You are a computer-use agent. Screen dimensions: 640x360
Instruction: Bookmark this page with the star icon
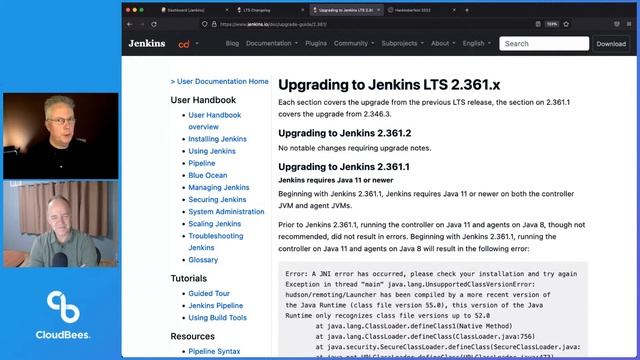pyautogui.click(x=566, y=24)
